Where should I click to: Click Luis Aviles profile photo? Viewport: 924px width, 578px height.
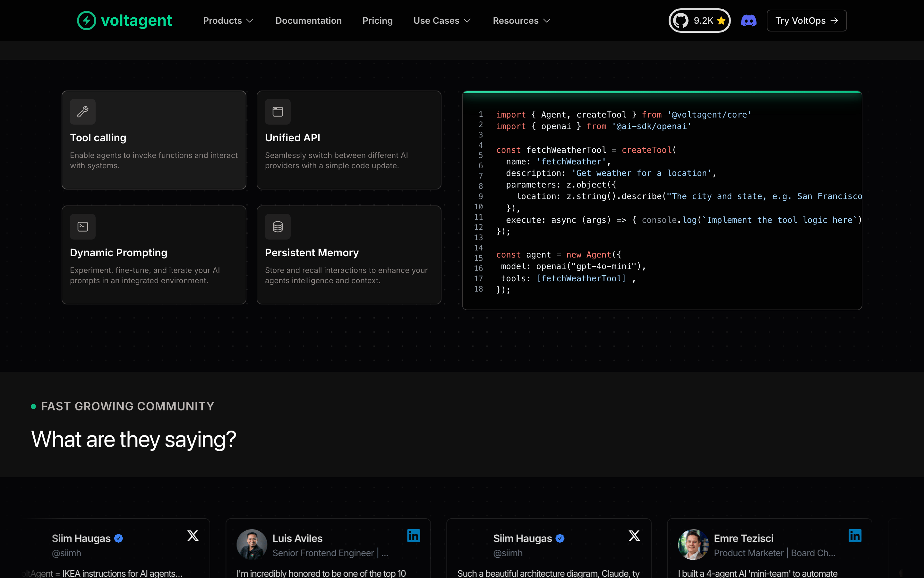click(252, 544)
